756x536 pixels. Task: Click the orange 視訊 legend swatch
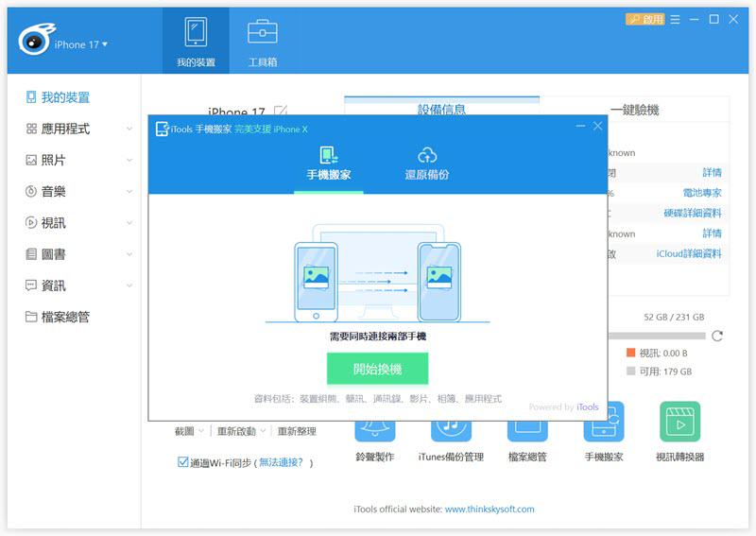(x=630, y=353)
